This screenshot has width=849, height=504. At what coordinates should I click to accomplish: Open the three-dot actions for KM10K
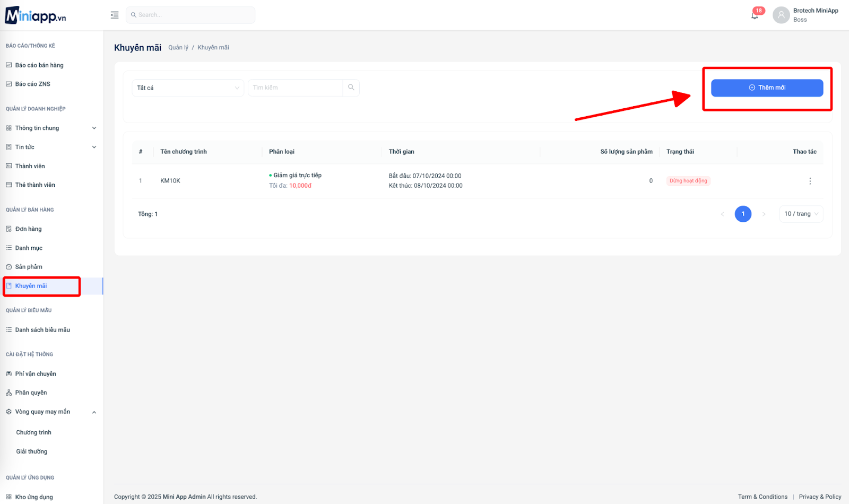tap(810, 181)
